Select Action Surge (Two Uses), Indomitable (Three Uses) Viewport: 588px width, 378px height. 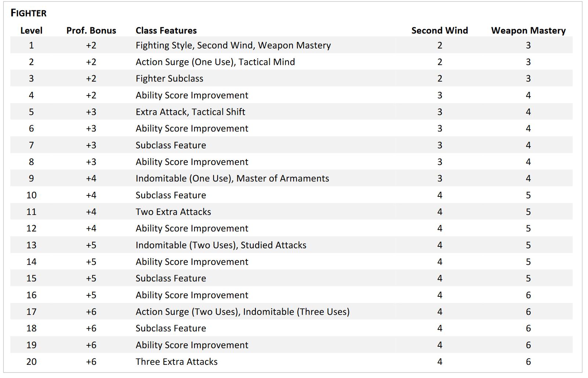pyautogui.click(x=242, y=312)
